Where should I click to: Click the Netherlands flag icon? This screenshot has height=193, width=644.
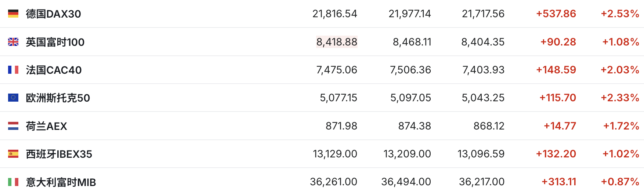13,126
